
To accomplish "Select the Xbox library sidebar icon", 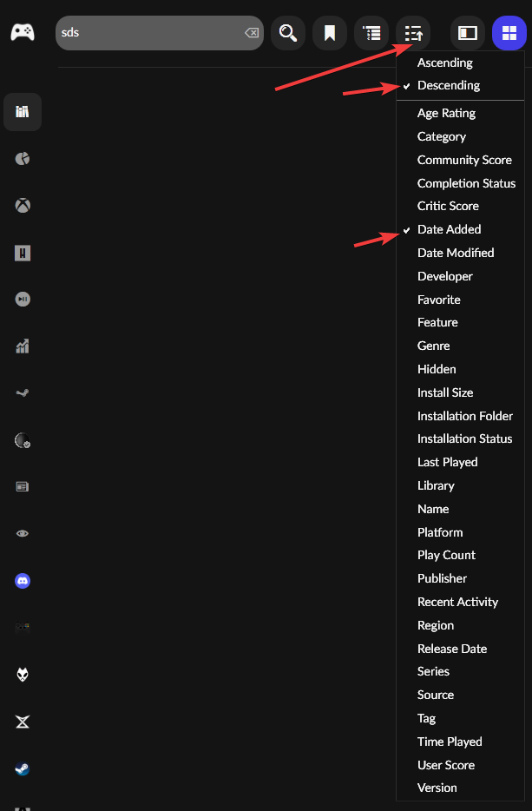I will pos(22,205).
